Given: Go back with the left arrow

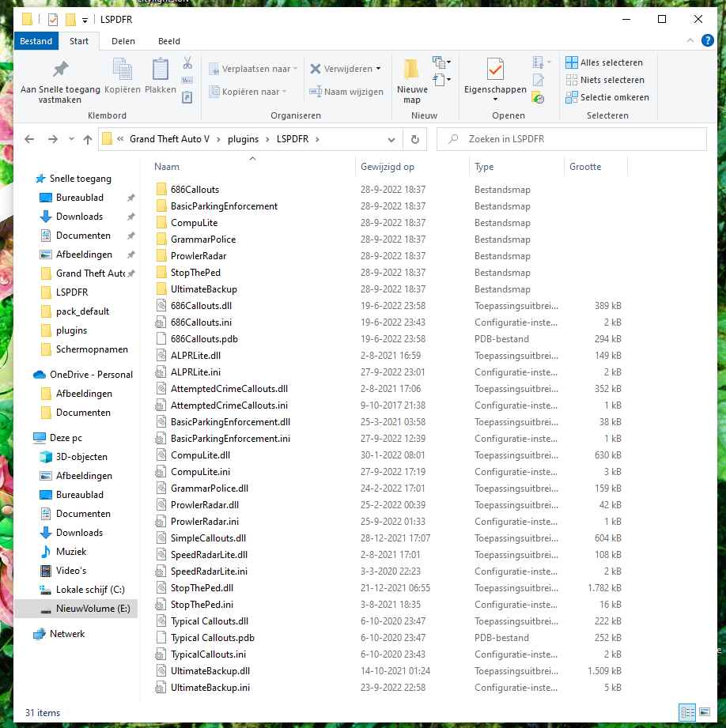Looking at the screenshot, I should 29,139.
